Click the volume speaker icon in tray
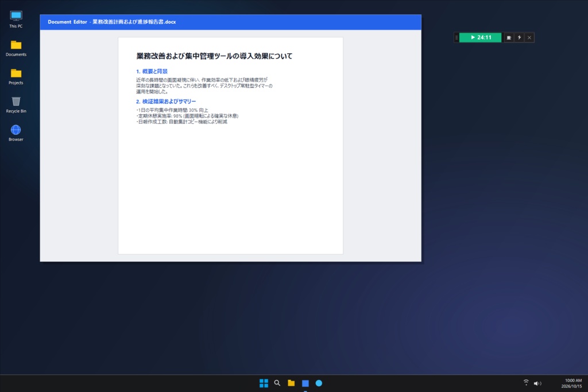The width and height of the screenshot is (588, 392). (x=537, y=383)
